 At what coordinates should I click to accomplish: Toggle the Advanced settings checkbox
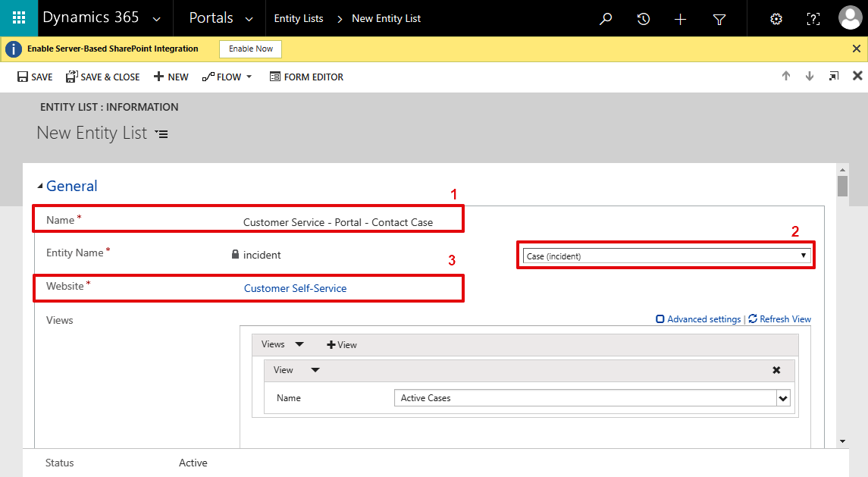(660, 319)
